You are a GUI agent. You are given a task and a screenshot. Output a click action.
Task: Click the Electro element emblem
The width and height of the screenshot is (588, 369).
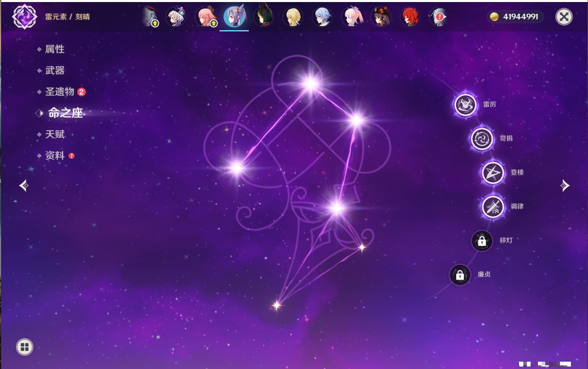point(24,17)
